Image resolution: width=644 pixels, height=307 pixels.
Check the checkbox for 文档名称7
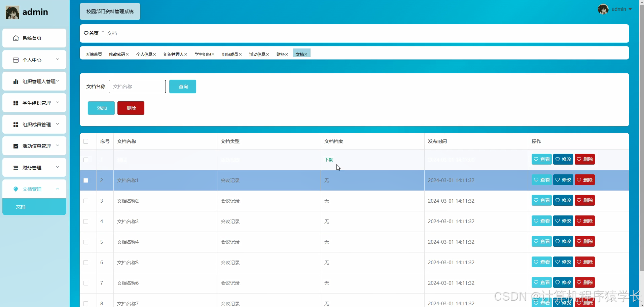[x=86, y=304]
